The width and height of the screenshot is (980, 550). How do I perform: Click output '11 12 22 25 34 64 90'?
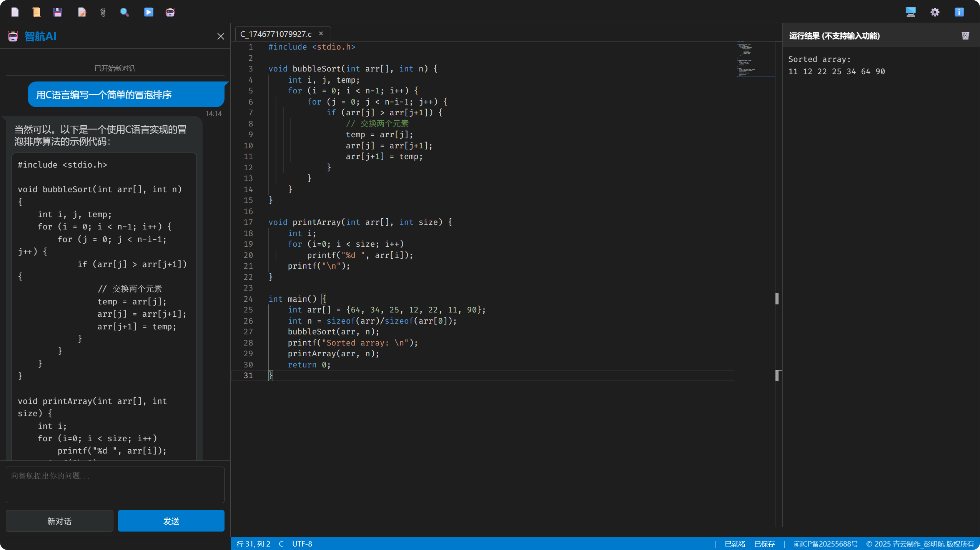(837, 71)
